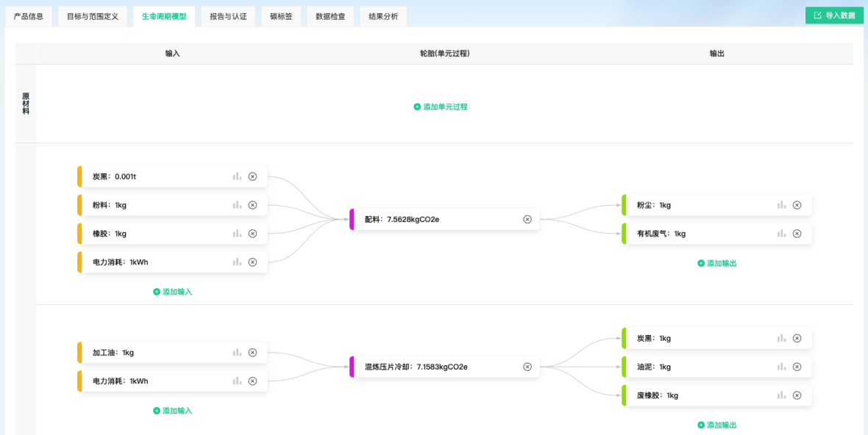Delete the 加工油: 1kg input
The width and height of the screenshot is (868, 435).
(x=252, y=353)
